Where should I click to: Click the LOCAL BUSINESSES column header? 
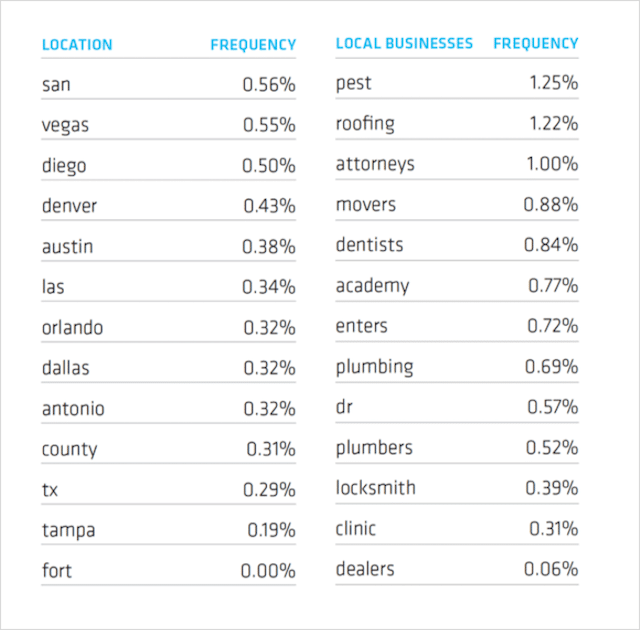click(x=404, y=44)
